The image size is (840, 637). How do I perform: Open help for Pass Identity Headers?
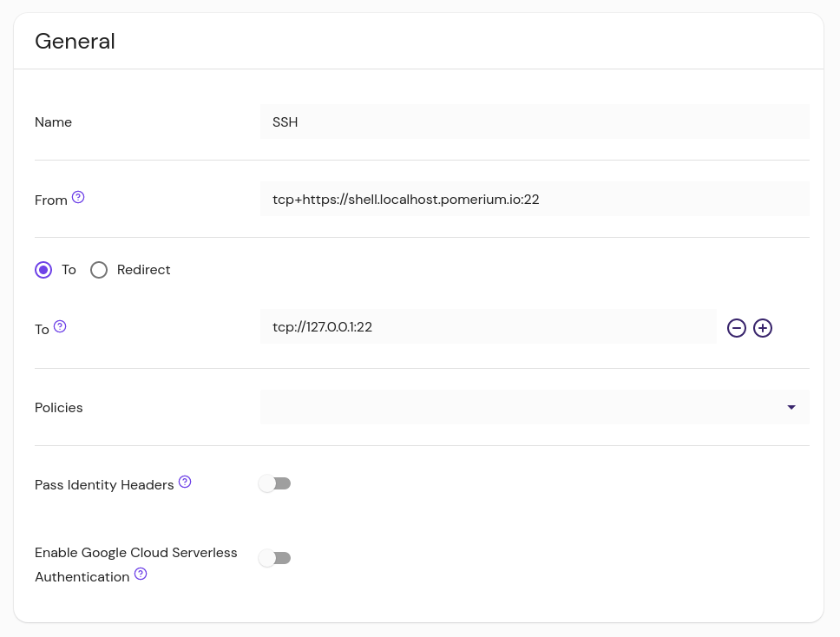185,482
